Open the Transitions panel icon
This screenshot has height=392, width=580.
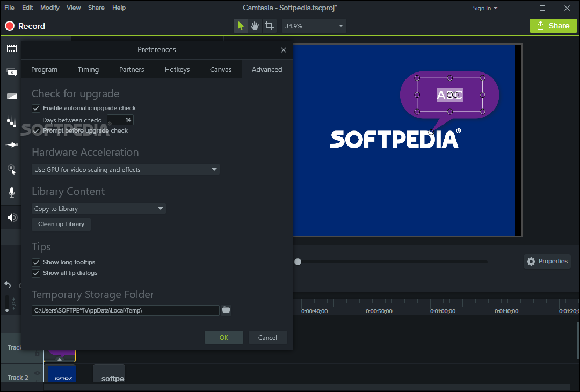point(12,97)
